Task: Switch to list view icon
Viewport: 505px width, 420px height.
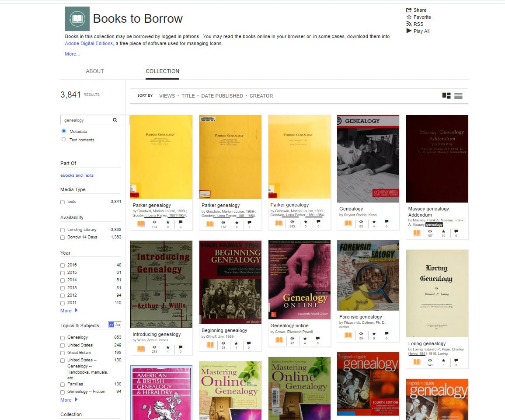Action: [458, 96]
